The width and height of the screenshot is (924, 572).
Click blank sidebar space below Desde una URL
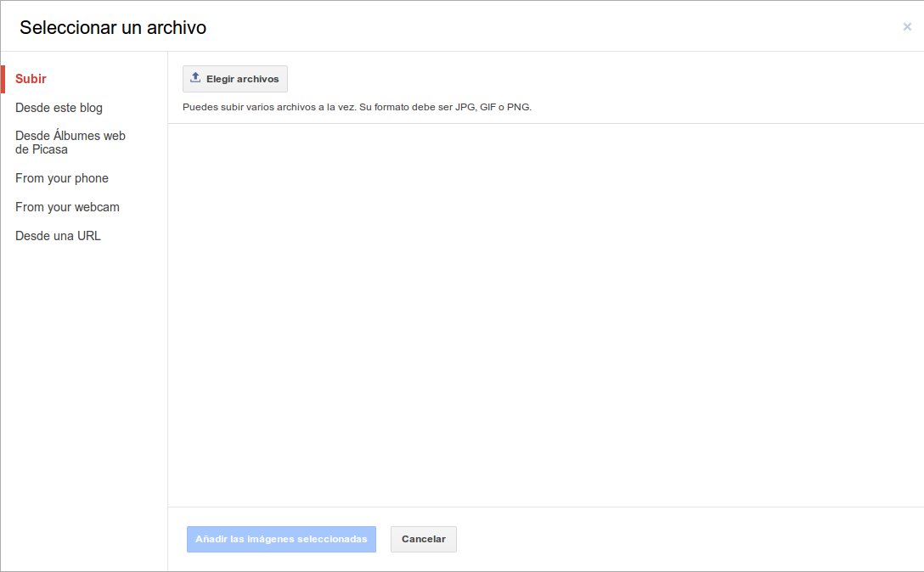(x=83, y=382)
